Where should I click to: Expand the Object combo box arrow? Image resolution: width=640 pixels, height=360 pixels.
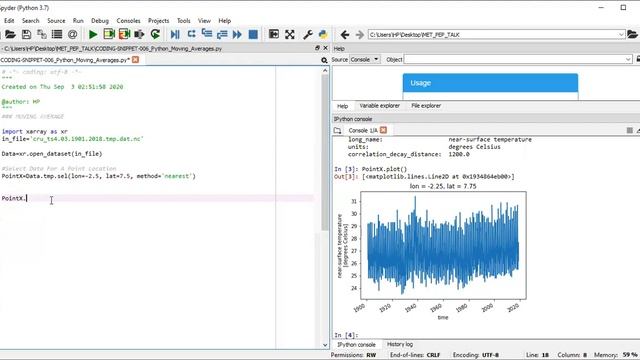[628, 60]
